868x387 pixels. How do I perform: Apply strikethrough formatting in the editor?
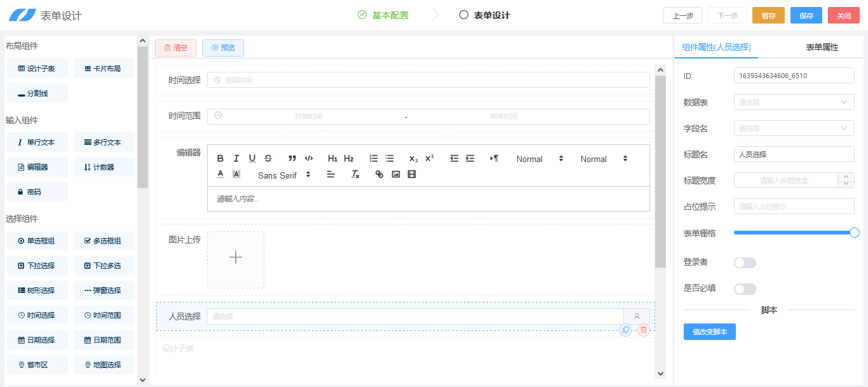click(x=268, y=159)
